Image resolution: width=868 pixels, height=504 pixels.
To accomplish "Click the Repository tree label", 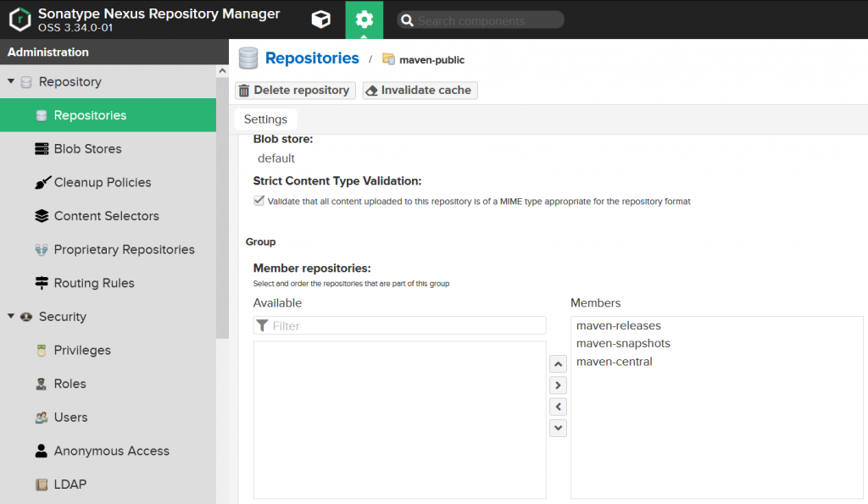I will pos(70,82).
